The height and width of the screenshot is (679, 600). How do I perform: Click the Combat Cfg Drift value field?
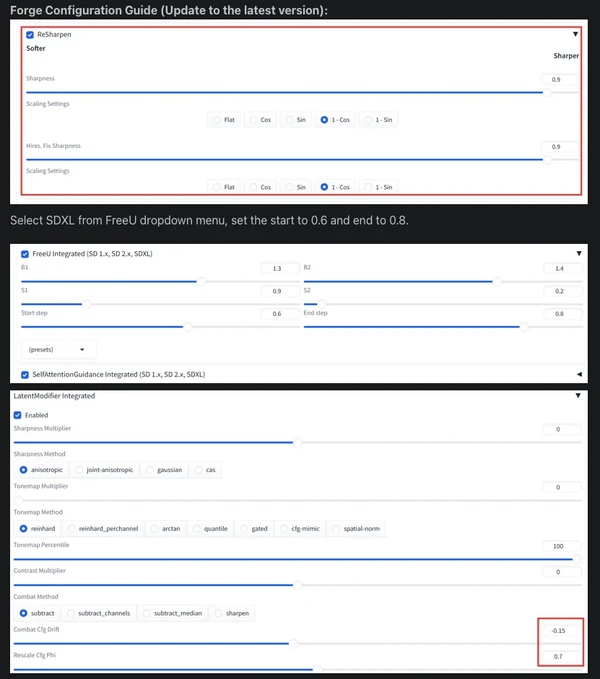(x=558, y=630)
